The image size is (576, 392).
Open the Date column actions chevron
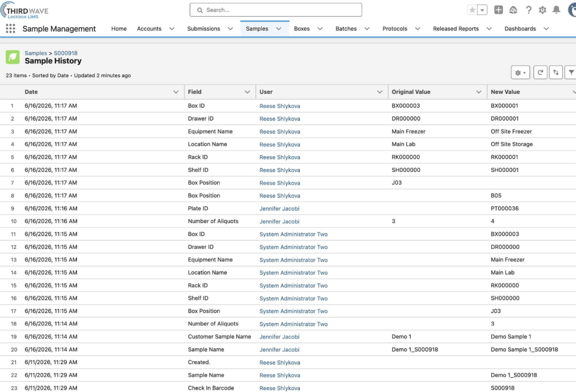click(x=176, y=92)
